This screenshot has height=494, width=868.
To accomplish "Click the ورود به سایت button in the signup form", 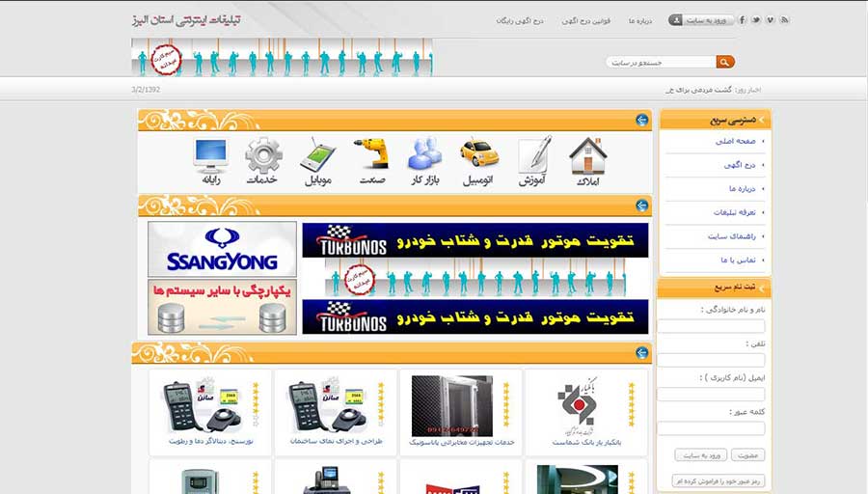I will pyautogui.click(x=701, y=454).
